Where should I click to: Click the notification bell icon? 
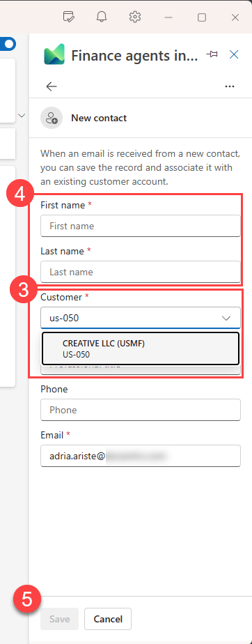tap(102, 17)
